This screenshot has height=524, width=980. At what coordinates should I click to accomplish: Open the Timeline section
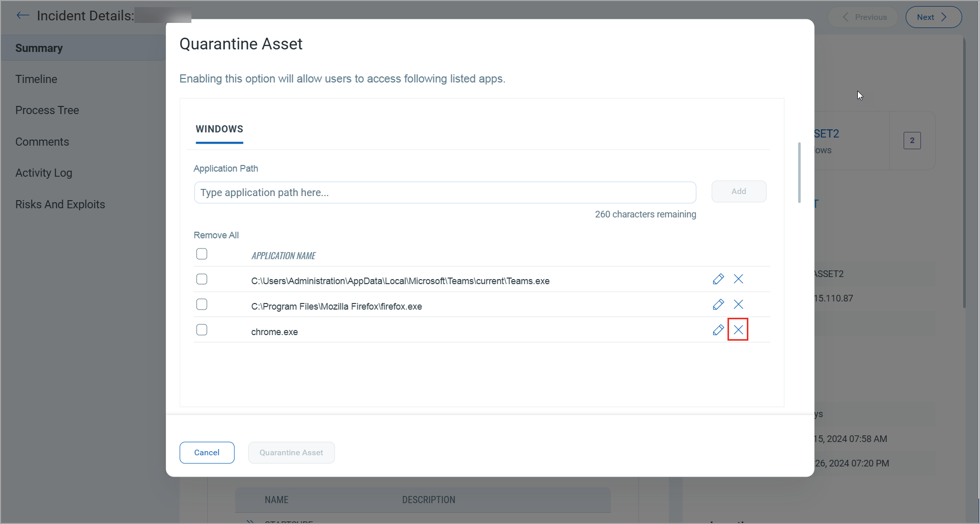36,79
